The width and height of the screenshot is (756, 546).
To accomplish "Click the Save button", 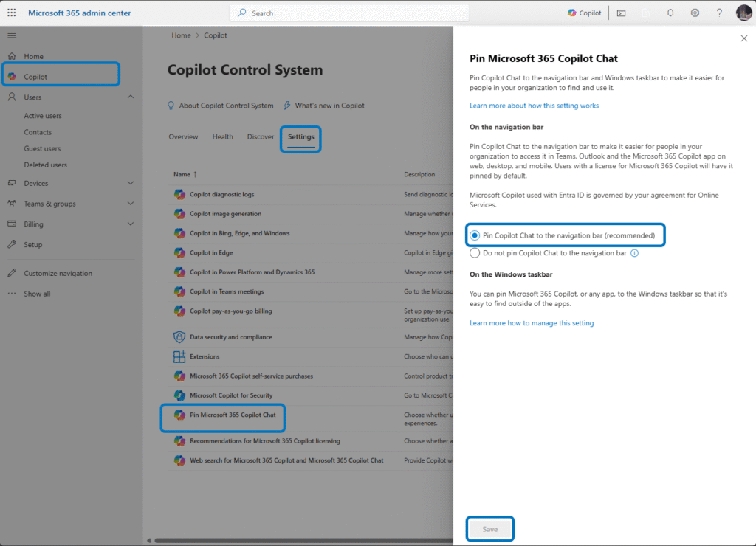I will click(490, 529).
